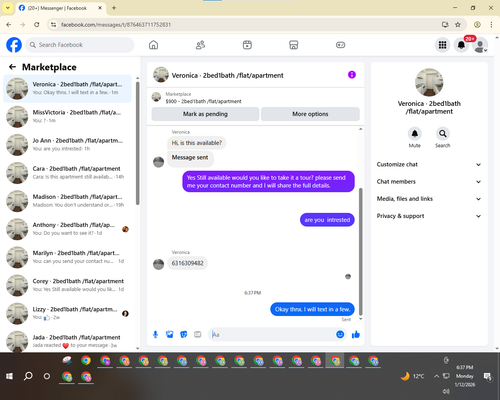Record a voice clip with microphone icon
500x400 pixels.
coord(155,334)
